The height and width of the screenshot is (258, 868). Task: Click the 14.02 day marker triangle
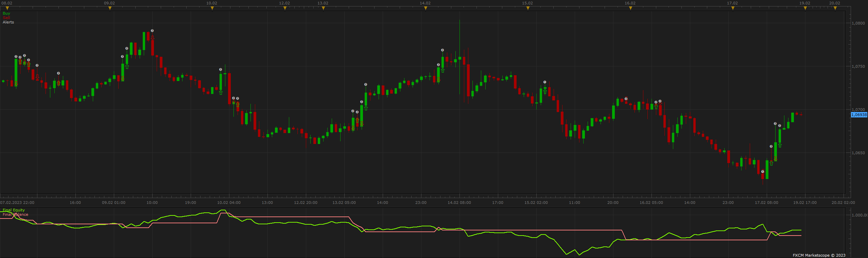[426, 8]
